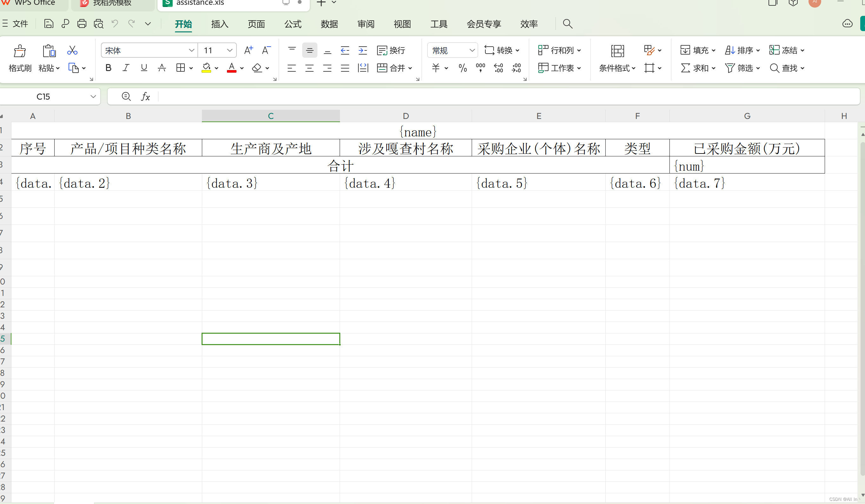Switch to the 插入 ribbon tab

219,24
